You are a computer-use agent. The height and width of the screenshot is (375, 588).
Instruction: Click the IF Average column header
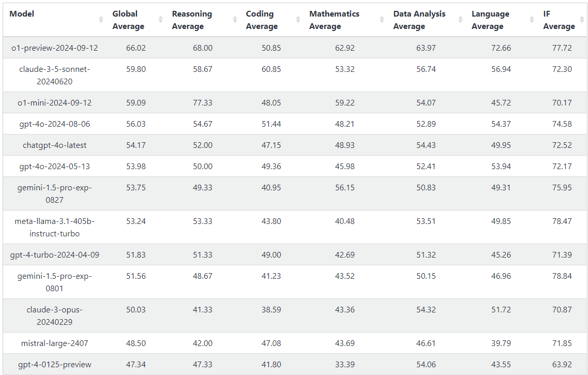point(559,20)
